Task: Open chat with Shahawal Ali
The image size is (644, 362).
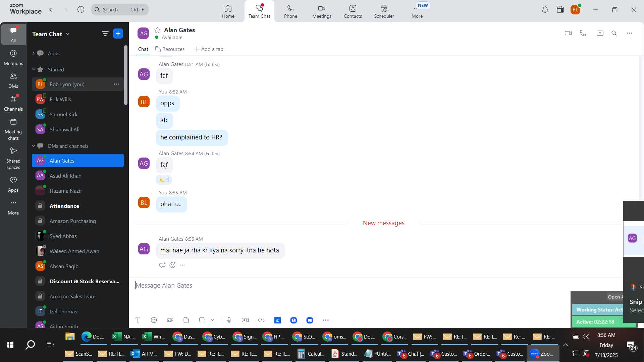Action: (78, 129)
